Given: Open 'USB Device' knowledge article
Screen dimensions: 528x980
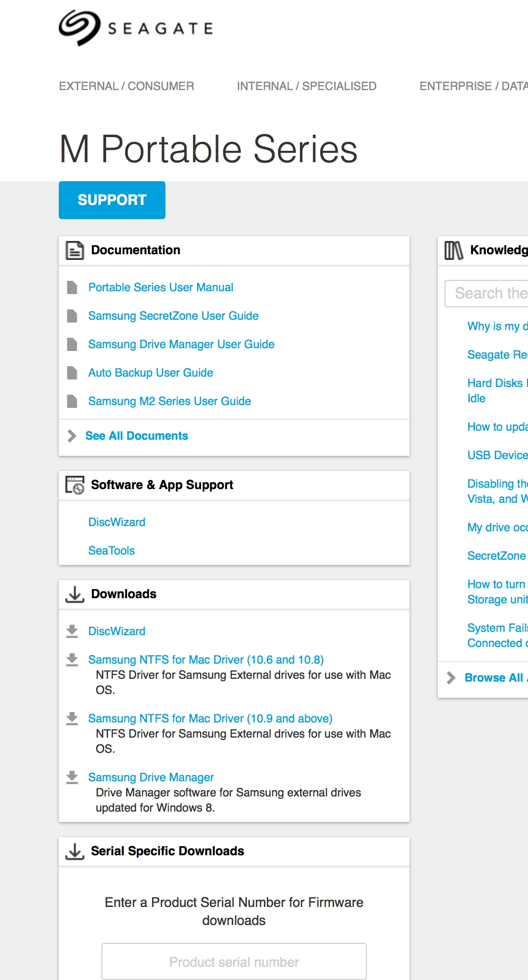Looking at the screenshot, I should click(x=498, y=455).
